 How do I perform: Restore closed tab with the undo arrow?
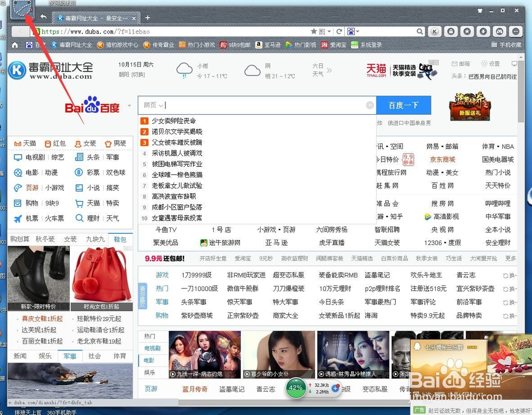pyautogui.click(x=44, y=16)
